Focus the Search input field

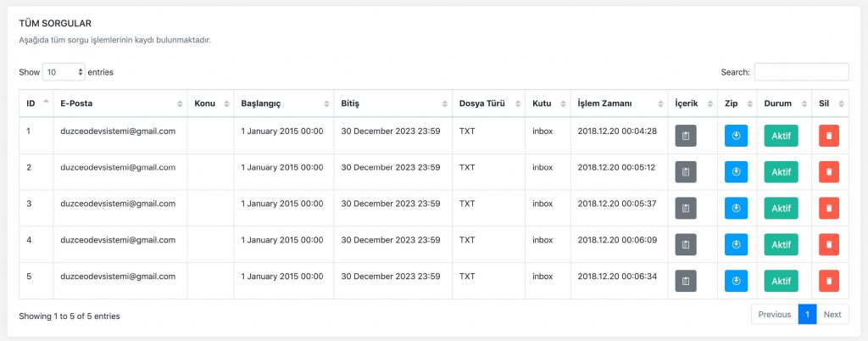point(801,72)
